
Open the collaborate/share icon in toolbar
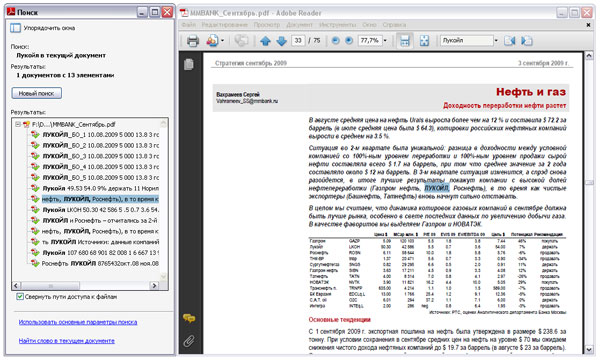(212, 41)
